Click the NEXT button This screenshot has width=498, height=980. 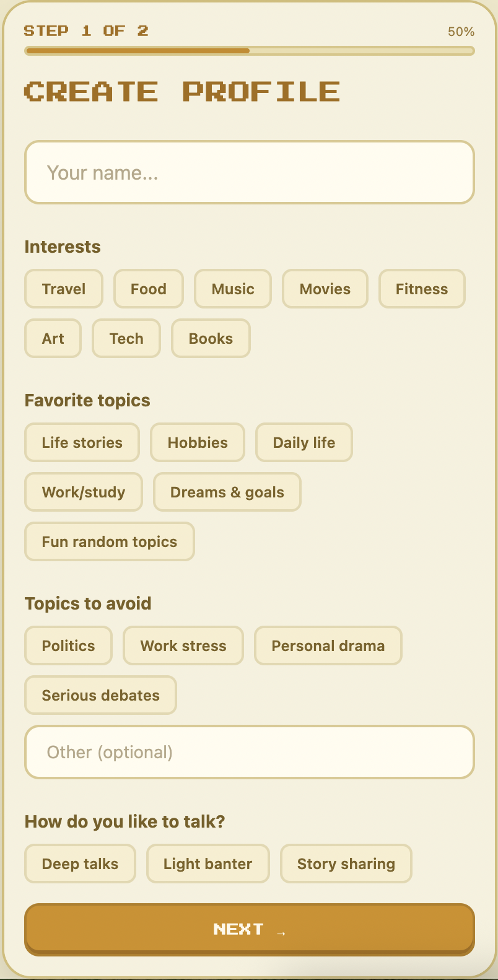250,929
